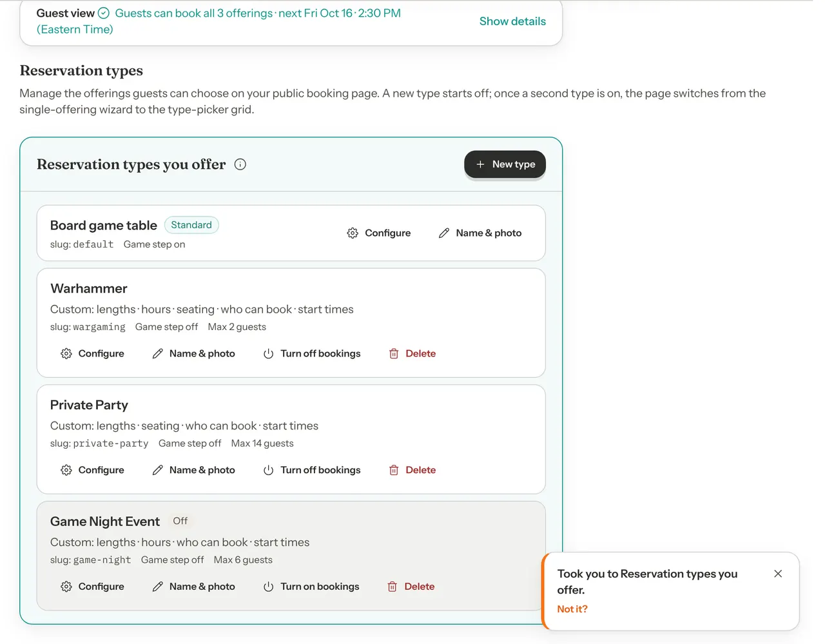Select the 'slug: private-party' text
This screenshot has height=644, width=825.
pyautogui.click(x=99, y=444)
